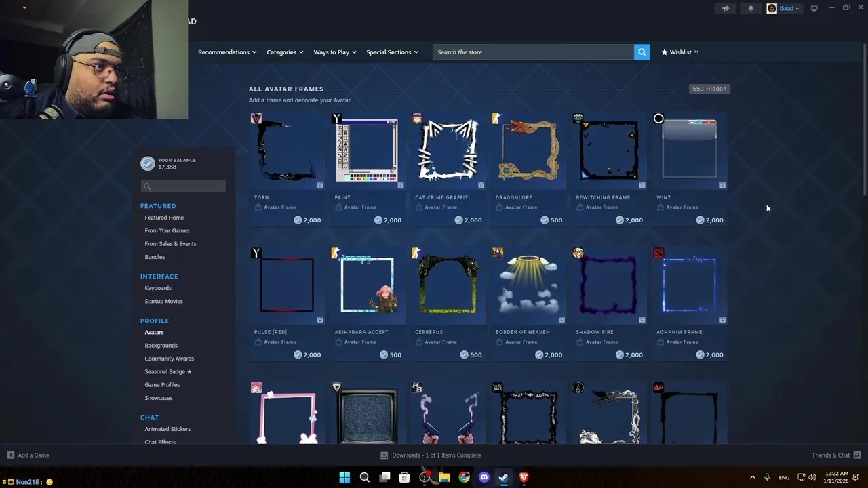The width and height of the screenshot is (868, 488).
Task: Go to Featured Home in the sidebar
Action: click(164, 218)
